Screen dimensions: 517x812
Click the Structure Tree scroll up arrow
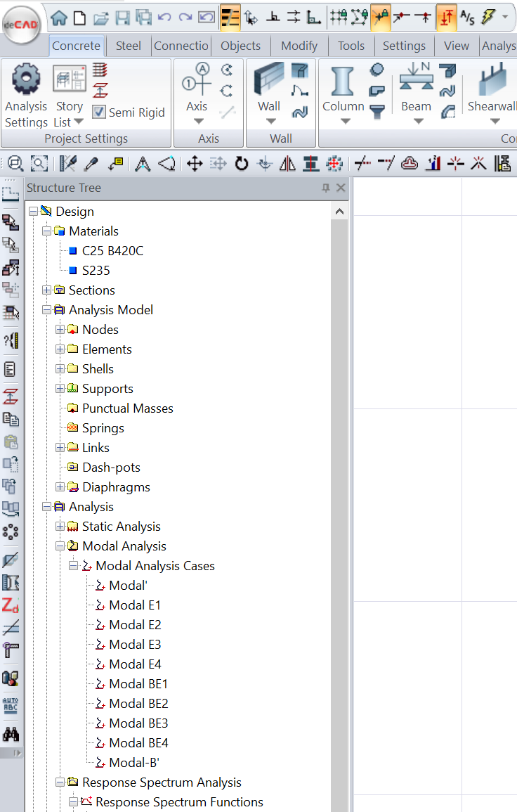tap(339, 212)
